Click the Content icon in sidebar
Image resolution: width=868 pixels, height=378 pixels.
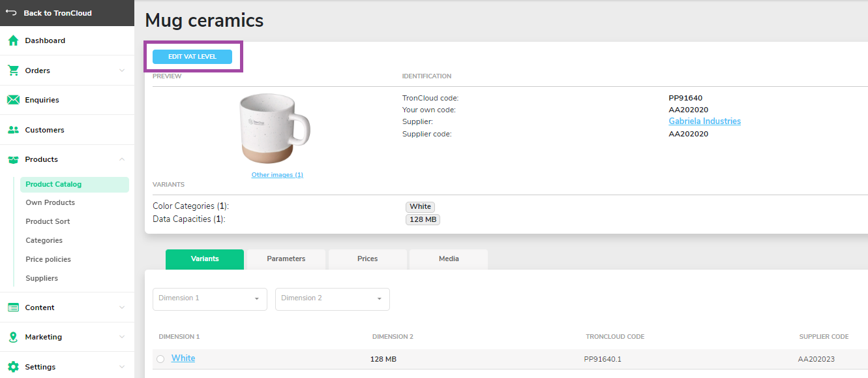click(13, 307)
